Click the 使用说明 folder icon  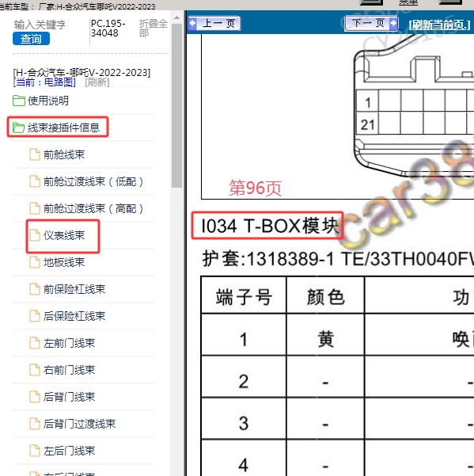click(x=19, y=101)
